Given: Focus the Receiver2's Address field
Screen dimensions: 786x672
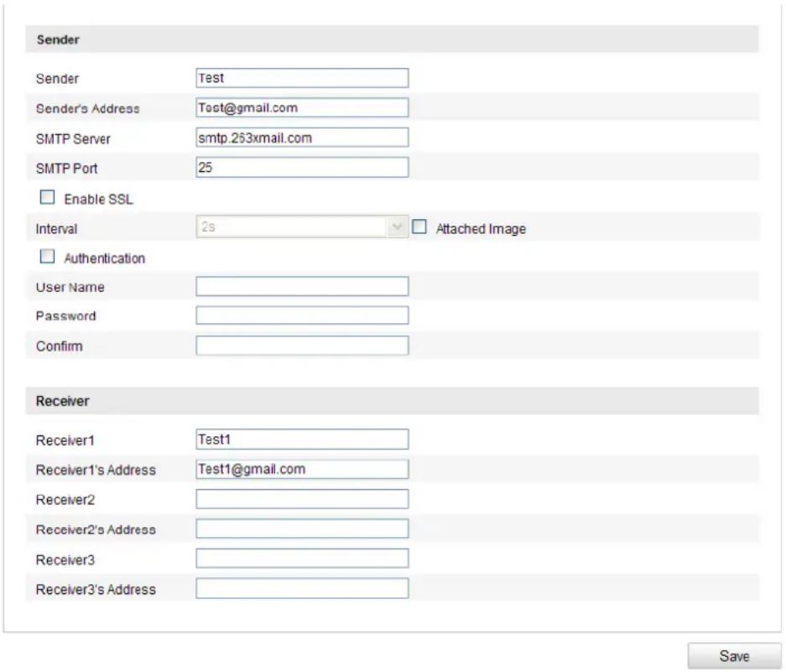Looking at the screenshot, I should click(302, 529).
